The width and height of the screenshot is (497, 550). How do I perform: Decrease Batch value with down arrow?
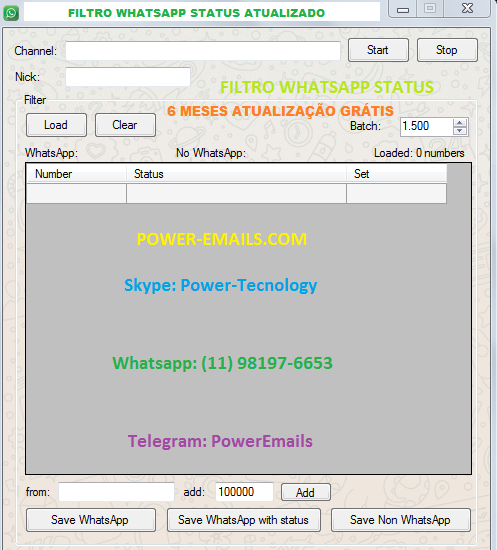(459, 131)
